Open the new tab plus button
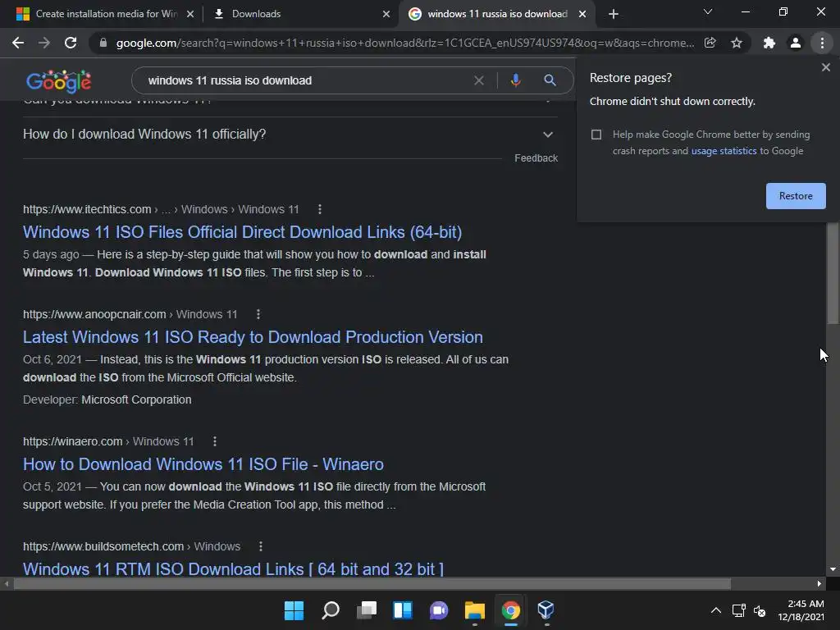Viewport: 840px width, 630px height. [614, 14]
